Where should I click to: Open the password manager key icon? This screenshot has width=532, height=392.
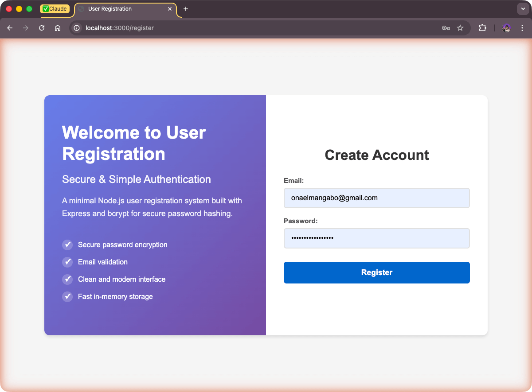click(x=446, y=27)
